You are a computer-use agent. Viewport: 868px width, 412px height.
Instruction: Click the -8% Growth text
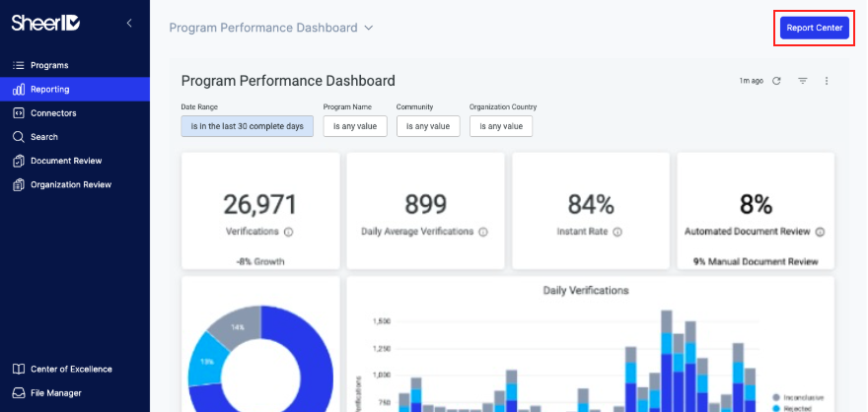coord(260,261)
